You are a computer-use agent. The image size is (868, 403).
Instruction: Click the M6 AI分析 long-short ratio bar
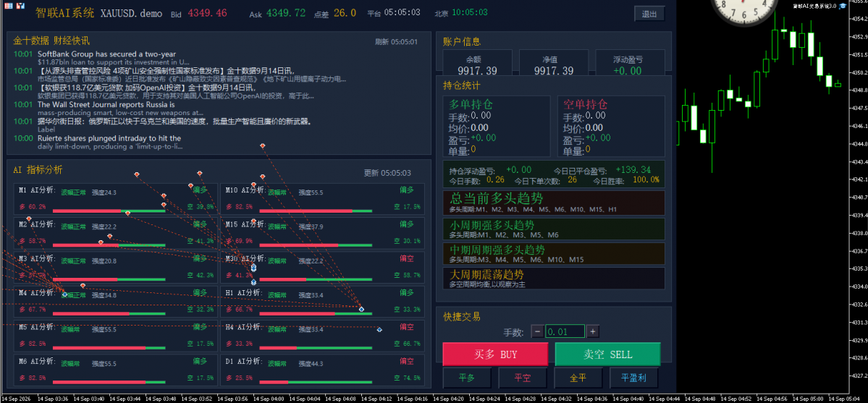(109, 382)
